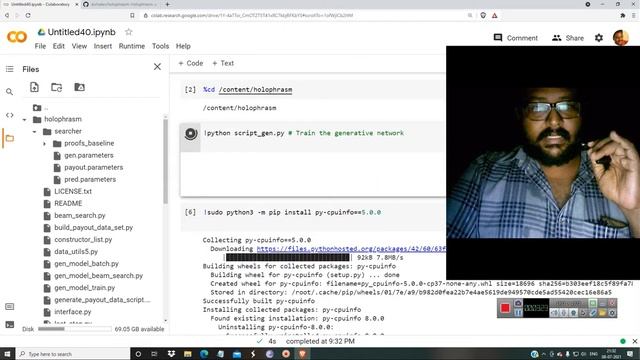Open the code snippets sidebar icon
Viewport: 640px width, 360px height.
click(x=9, y=116)
